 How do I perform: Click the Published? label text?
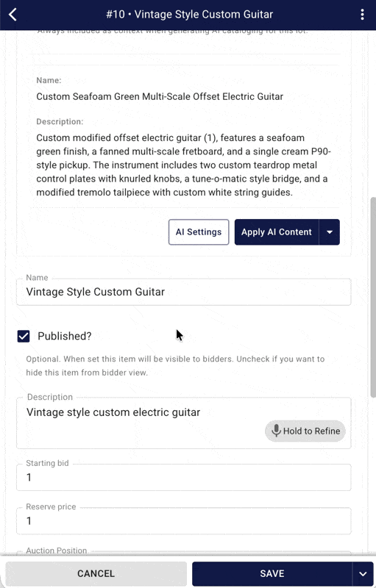point(65,336)
